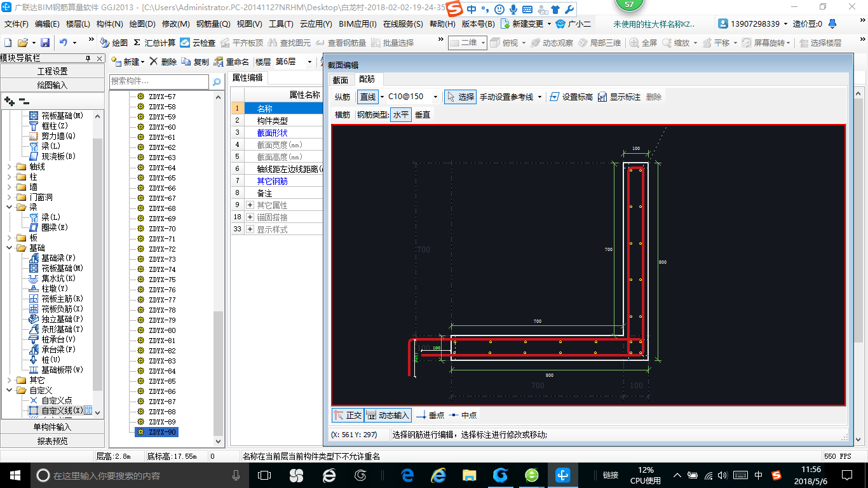Select 桩承台(V) in the tree
This screenshot has width=868, height=488.
point(52,339)
